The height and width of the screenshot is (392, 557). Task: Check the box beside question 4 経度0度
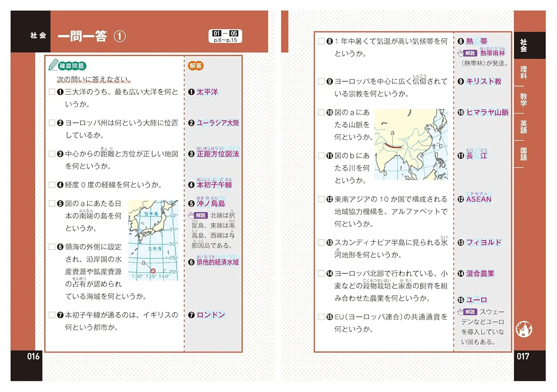[x=52, y=185]
